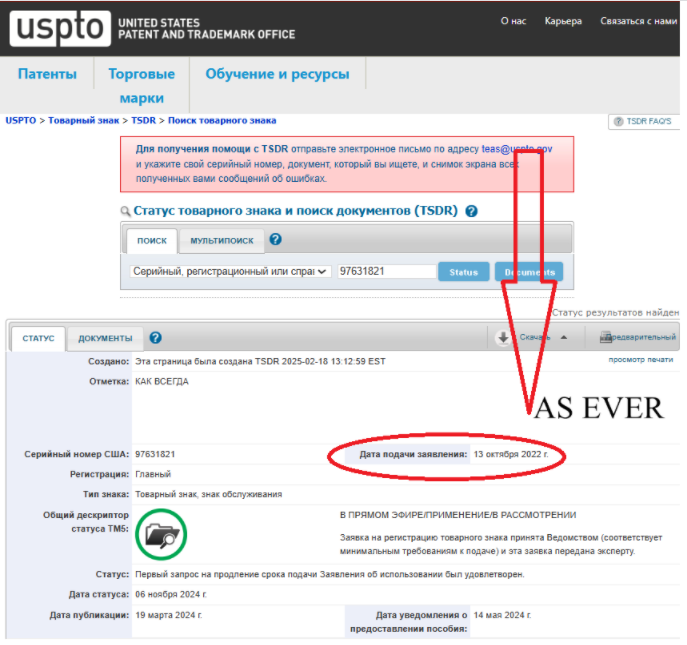
Task: Click В ПРЯМОМ ЭФИРЕ/ПРИМЕНЕНИЕ/В РАССМОТРЕНИИ heading
Action: [x=458, y=515]
